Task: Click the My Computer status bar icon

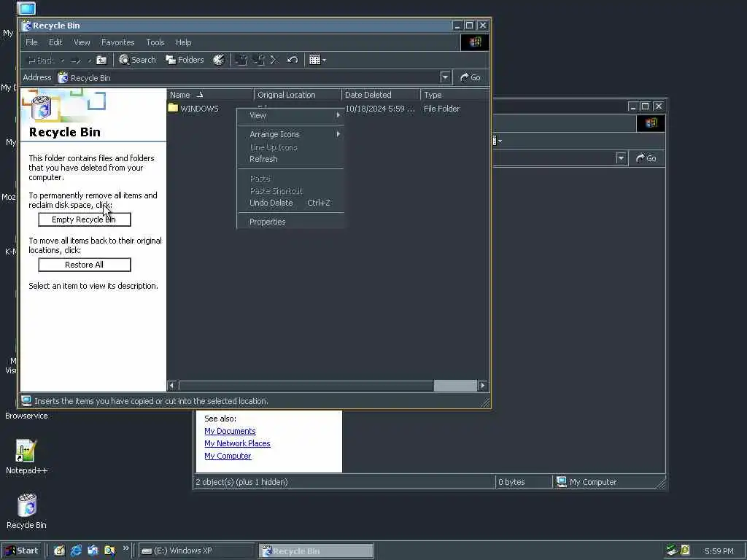Action: point(562,481)
